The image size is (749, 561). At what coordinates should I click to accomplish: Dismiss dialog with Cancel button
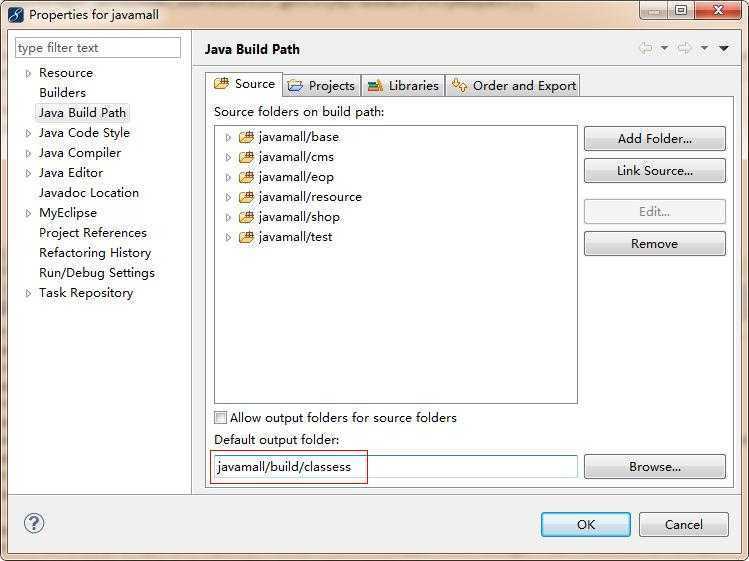pyautogui.click(x=684, y=525)
